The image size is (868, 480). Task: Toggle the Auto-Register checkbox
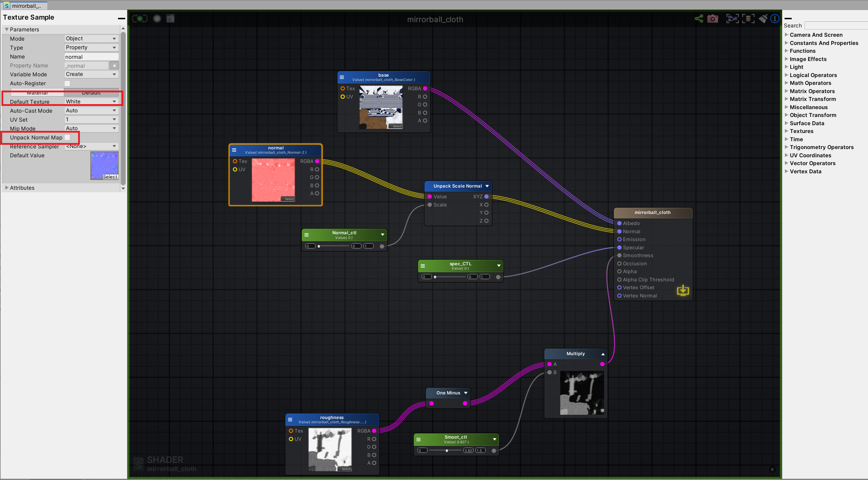[67, 83]
